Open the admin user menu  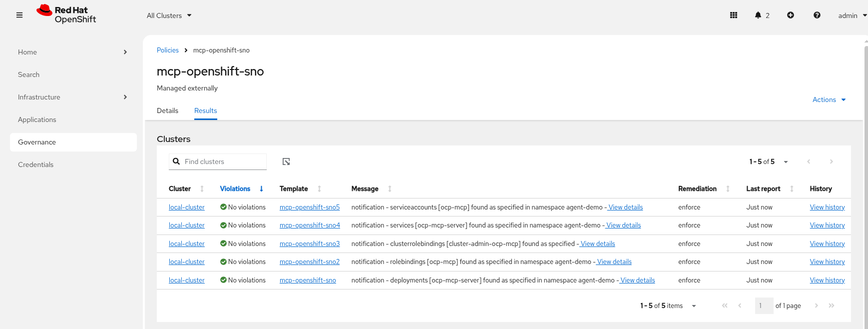[x=852, y=15]
